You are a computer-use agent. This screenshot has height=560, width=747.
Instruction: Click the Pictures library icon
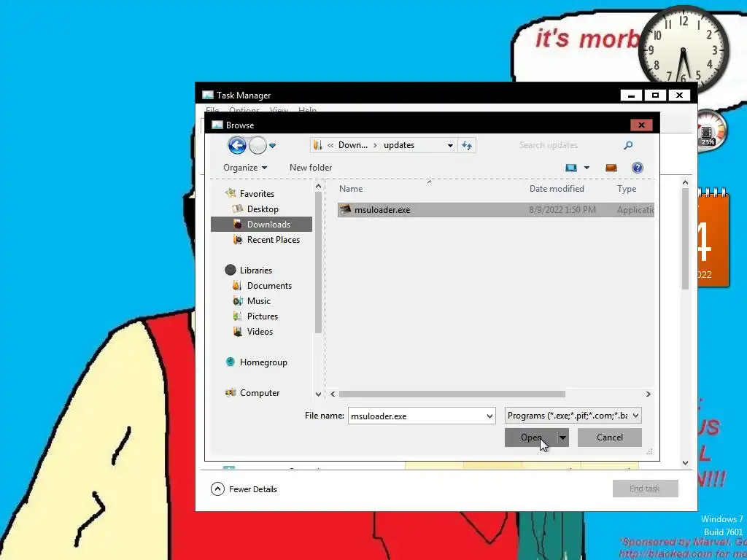click(x=237, y=316)
